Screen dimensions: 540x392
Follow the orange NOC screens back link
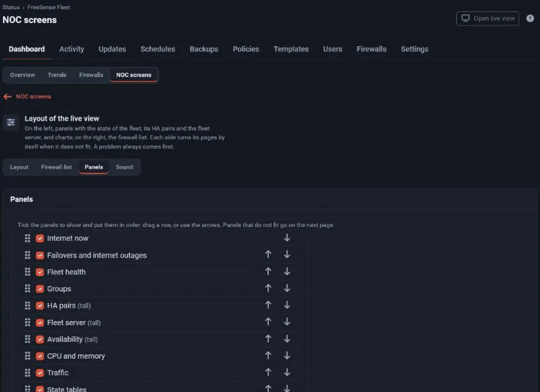(x=33, y=96)
